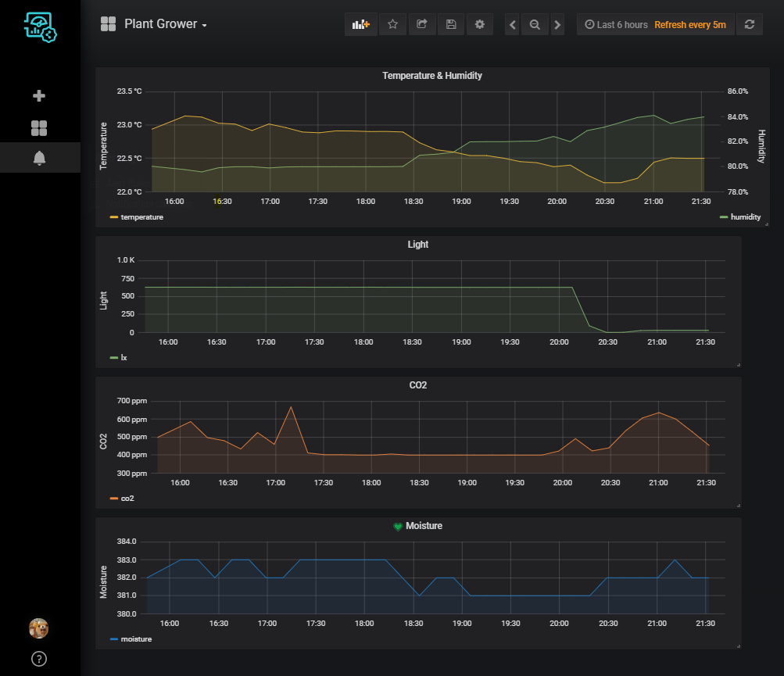Shift time range forward with right arrow

pyautogui.click(x=557, y=25)
